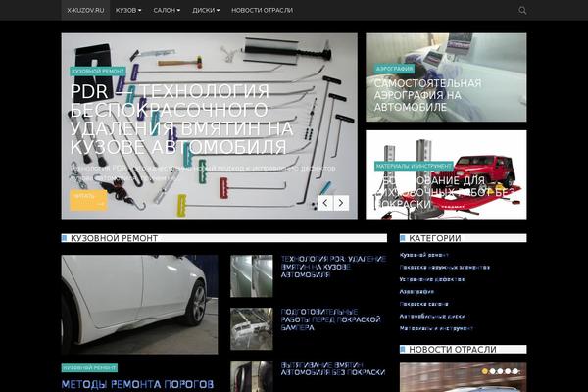The image size is (588, 392).
Task: Click КУЗОВНОЙ РЕМОНТ tag below car photo
Action: pos(89,367)
